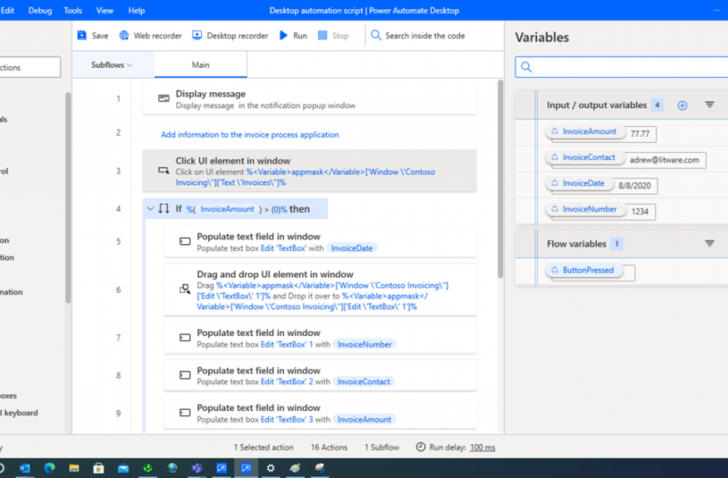Click the InvoiceContact chip in step 8
This screenshot has height=478, width=728.
364,381
